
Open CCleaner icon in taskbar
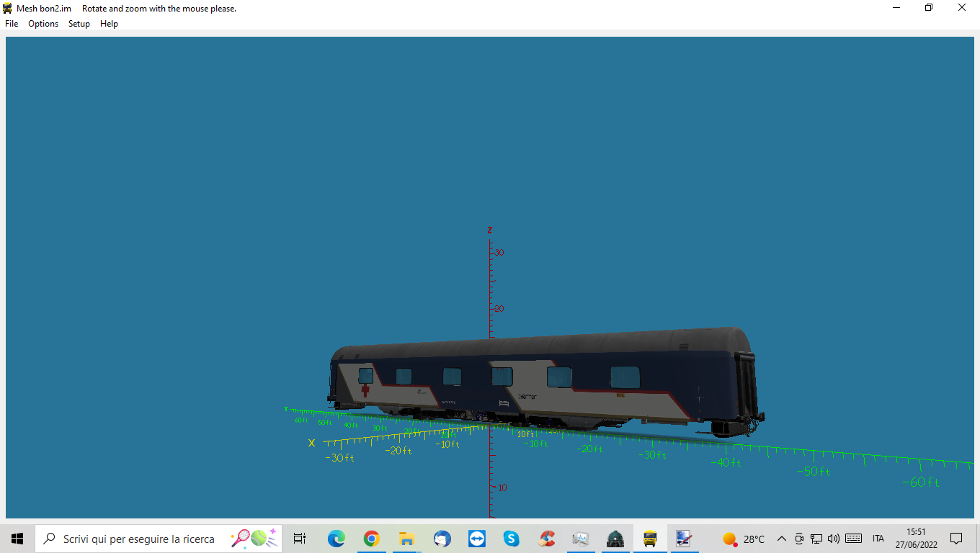pos(547,539)
